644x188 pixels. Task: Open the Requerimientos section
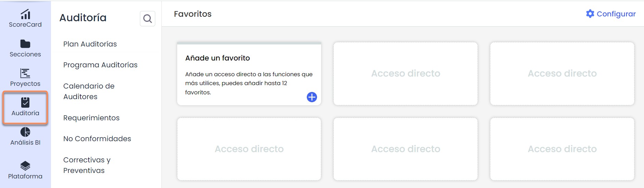click(91, 118)
